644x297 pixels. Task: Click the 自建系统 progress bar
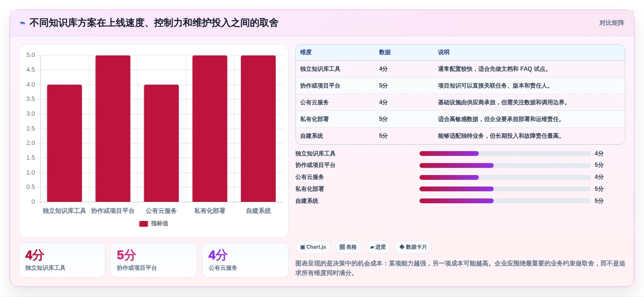(x=505, y=201)
